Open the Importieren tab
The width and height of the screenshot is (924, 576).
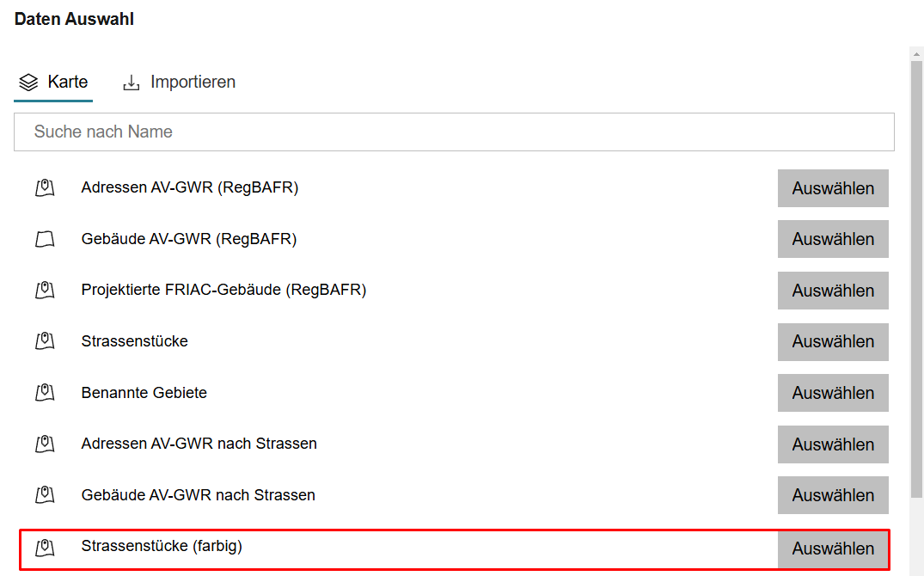179,83
